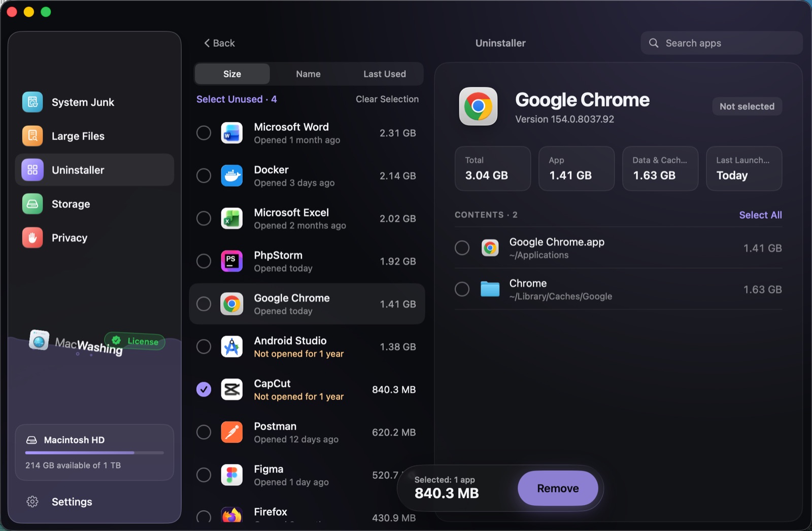Click the Storage sidebar icon
The width and height of the screenshot is (812, 531).
pyautogui.click(x=32, y=204)
